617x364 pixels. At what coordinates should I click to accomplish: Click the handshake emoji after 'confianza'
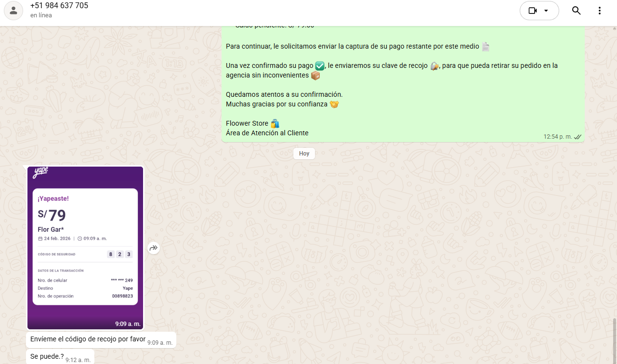334,104
